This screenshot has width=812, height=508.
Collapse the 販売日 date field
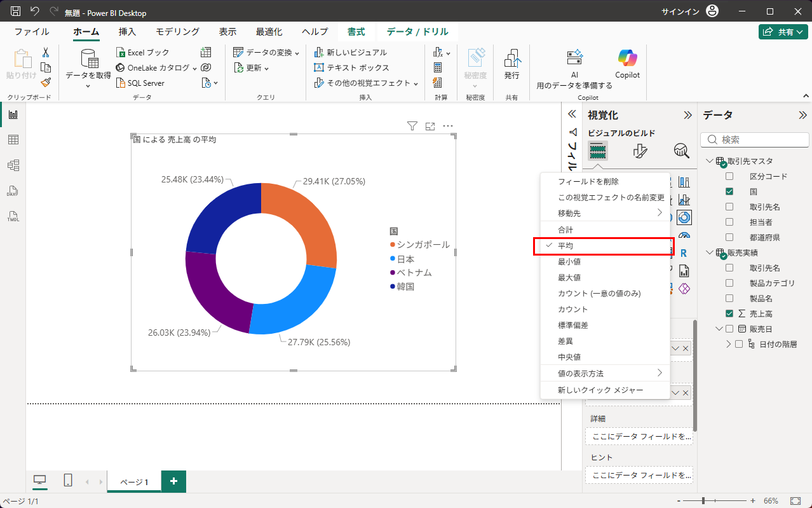(719, 329)
